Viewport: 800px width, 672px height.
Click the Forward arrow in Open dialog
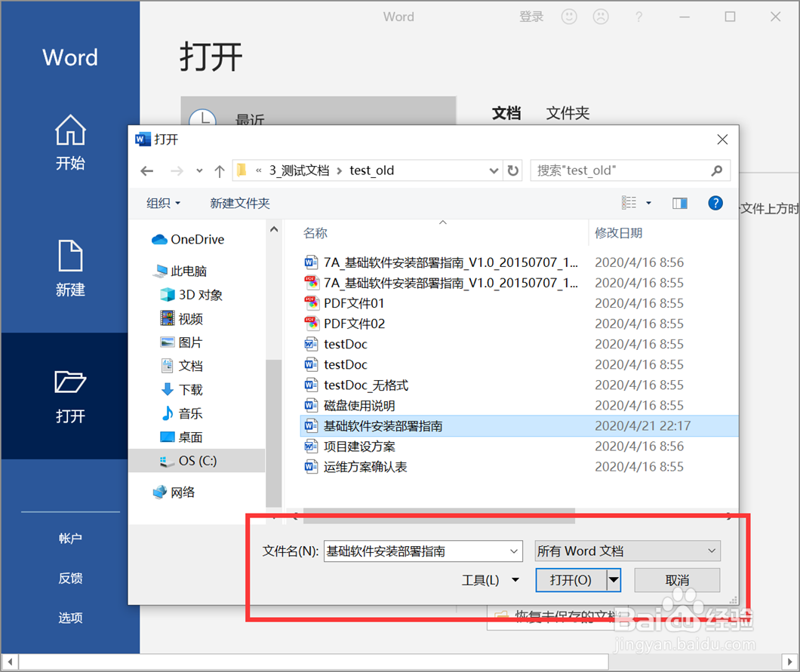(x=177, y=170)
